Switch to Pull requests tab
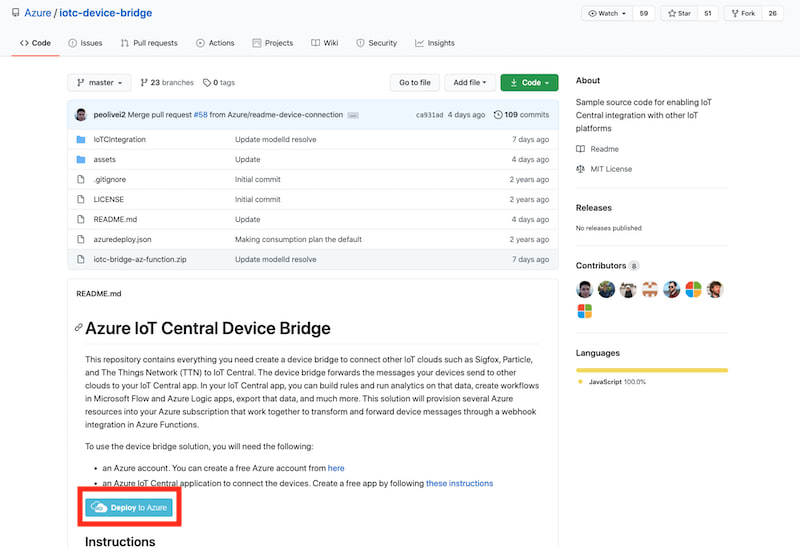The width and height of the screenshot is (800, 548). (x=149, y=43)
